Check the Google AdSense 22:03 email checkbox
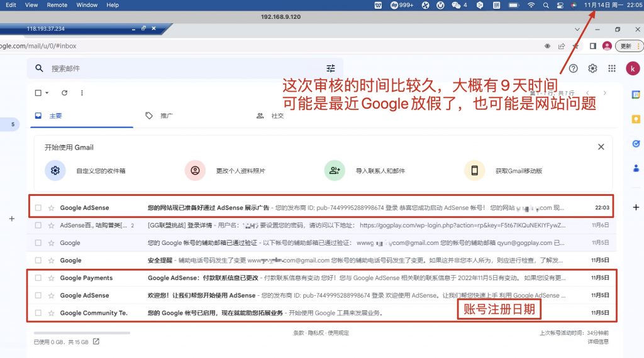 (38, 208)
